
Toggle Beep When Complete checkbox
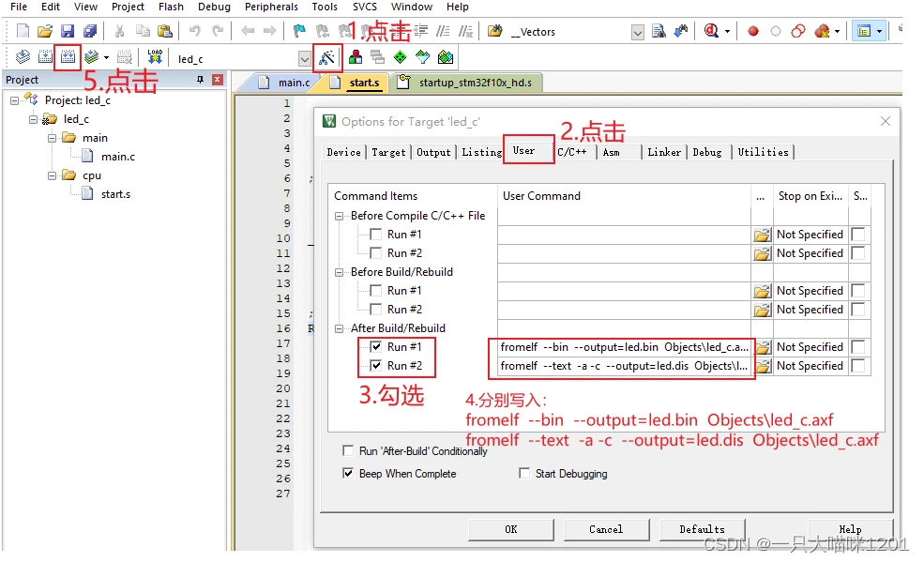pos(348,474)
